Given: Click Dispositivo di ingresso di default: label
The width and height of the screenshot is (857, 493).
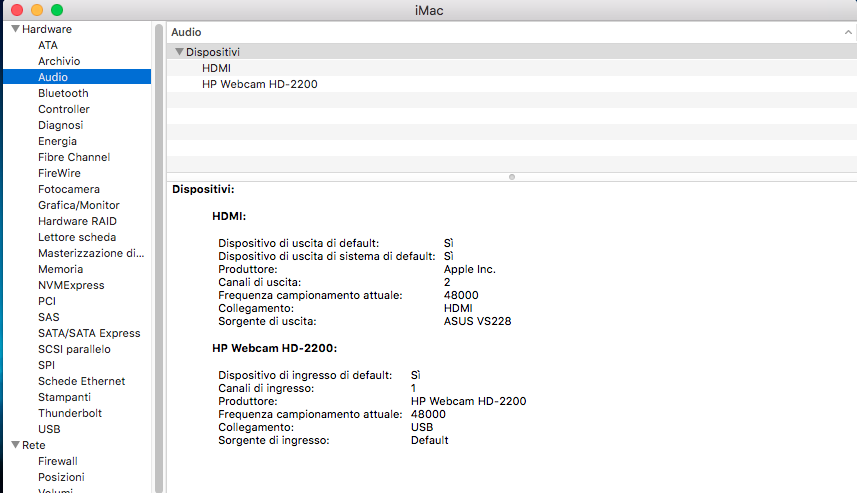Looking at the screenshot, I should (305, 375).
